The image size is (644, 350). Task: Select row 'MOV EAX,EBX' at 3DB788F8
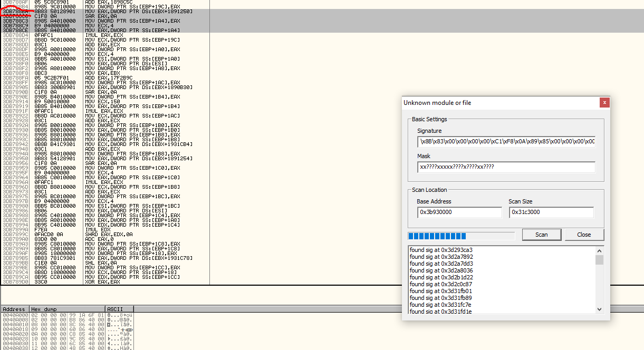click(105, 73)
